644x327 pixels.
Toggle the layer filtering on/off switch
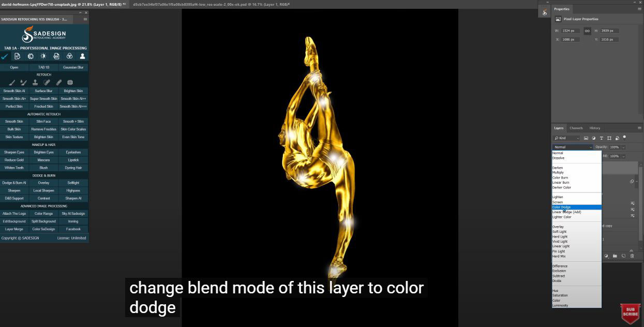pos(624,138)
